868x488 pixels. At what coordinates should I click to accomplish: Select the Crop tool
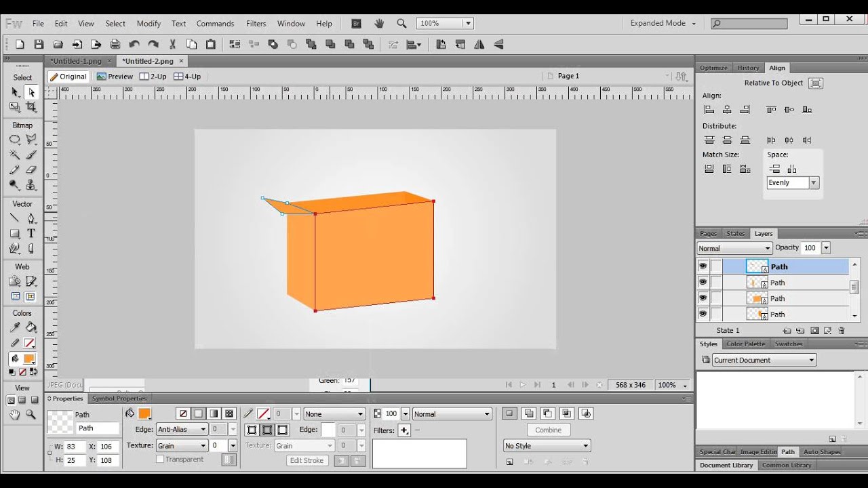(31, 107)
